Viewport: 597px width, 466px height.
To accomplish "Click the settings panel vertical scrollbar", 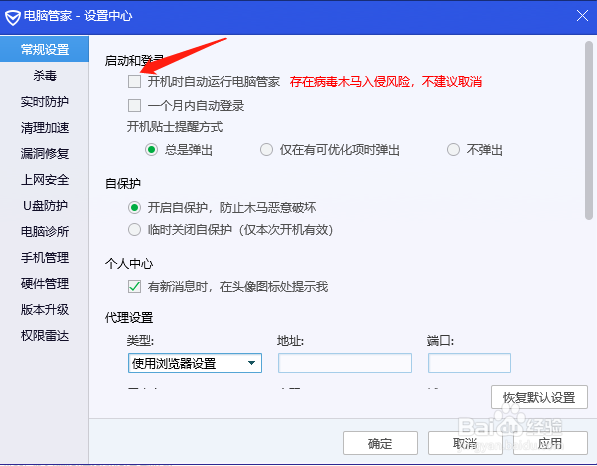I will click(x=589, y=130).
